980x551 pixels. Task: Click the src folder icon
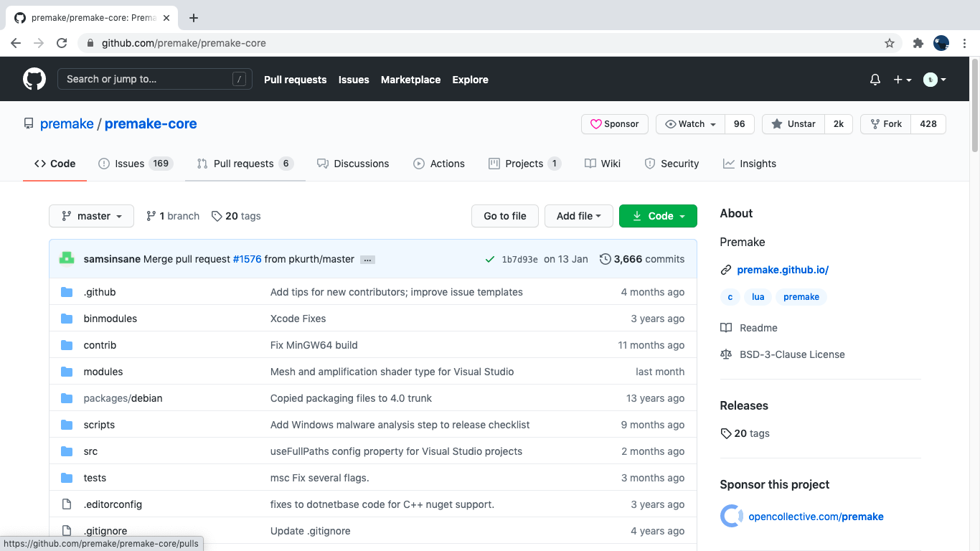point(67,451)
